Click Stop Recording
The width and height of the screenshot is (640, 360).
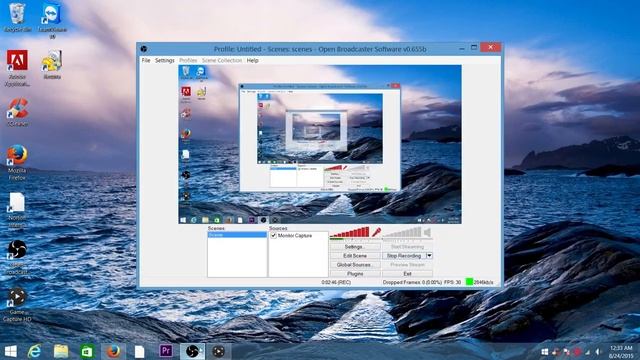404,256
